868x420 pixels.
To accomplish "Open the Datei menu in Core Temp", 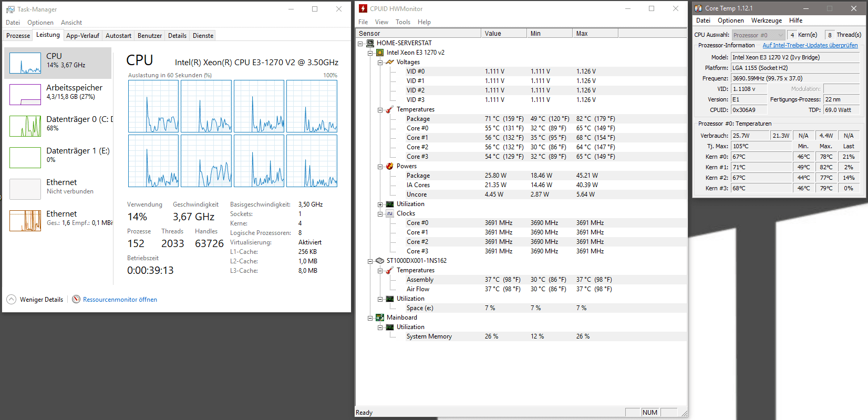I will click(x=703, y=21).
